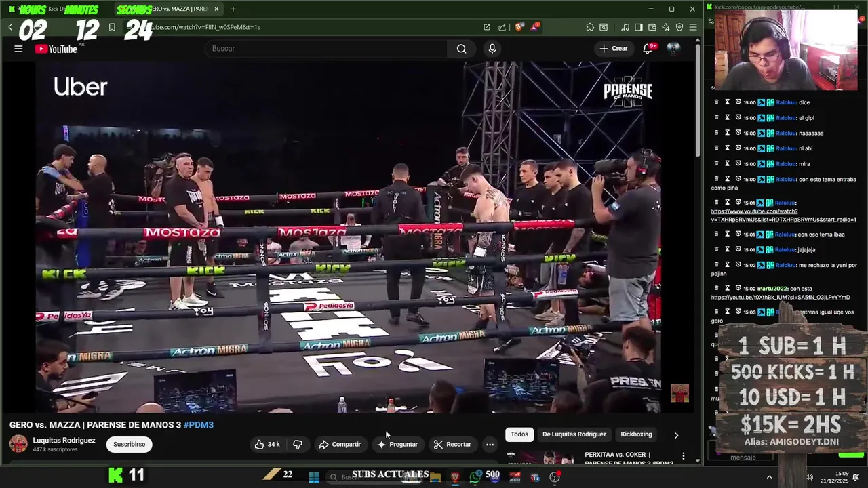Click the Buscar search field
Screen dimensions: 868x488
pos(326,49)
